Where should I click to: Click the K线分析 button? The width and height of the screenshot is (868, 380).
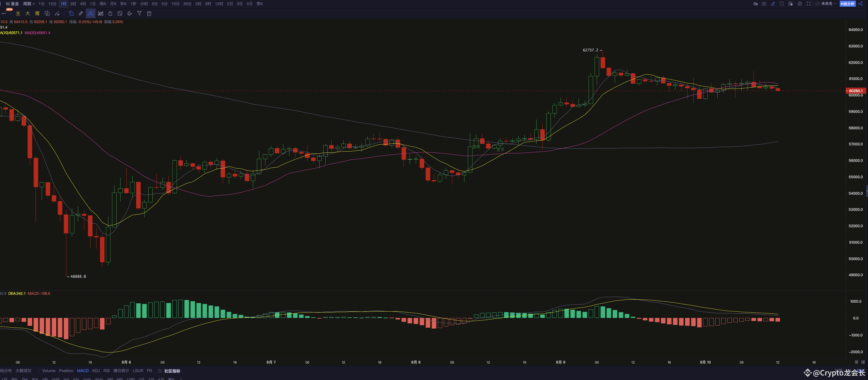click(847, 4)
